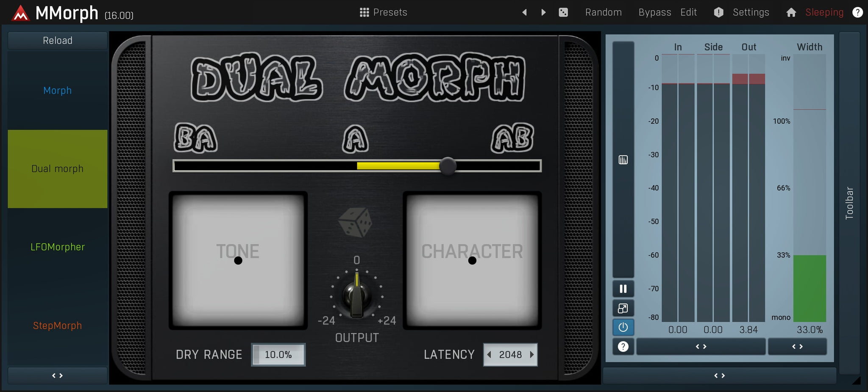Click the DRY RANGE value field showing 10.0%
This screenshot has width=868, height=392.
click(x=278, y=354)
